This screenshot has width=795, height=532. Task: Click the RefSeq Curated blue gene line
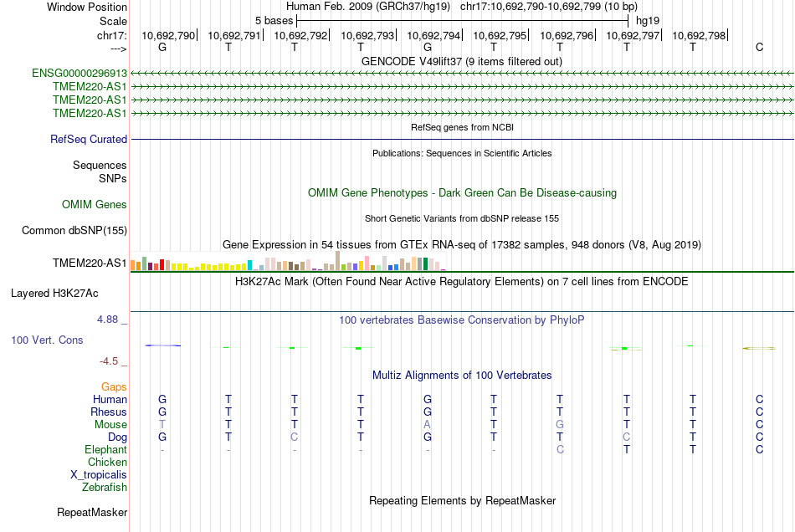(462, 140)
